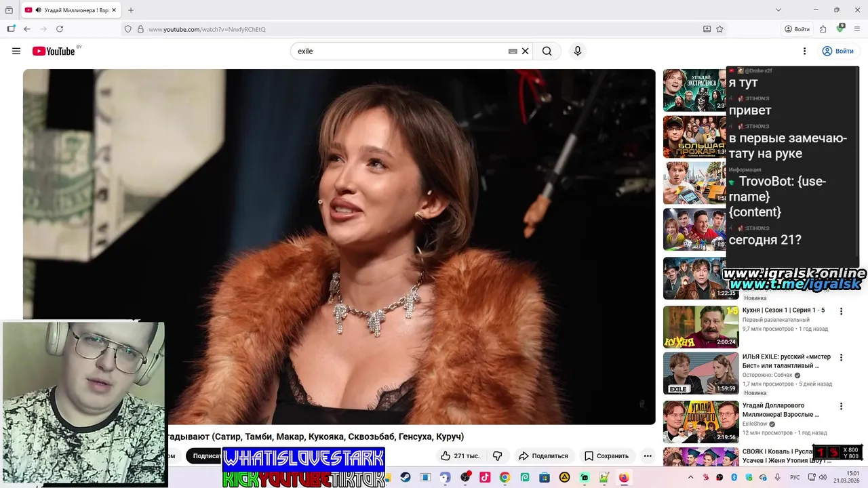Open ИЛЬЯ EXILE: русский «мистер Бист» title
Viewport: 868px width, 488px height.
[x=787, y=361]
